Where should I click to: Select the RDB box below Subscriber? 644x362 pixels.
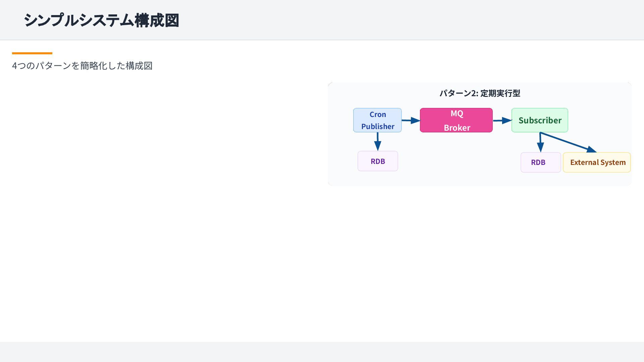tap(540, 163)
